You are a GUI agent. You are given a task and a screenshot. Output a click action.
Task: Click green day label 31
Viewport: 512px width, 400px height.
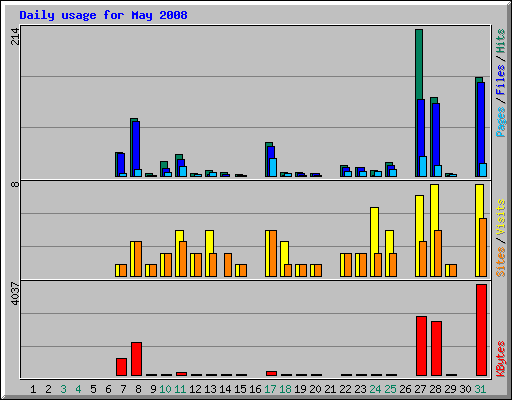click(480, 389)
